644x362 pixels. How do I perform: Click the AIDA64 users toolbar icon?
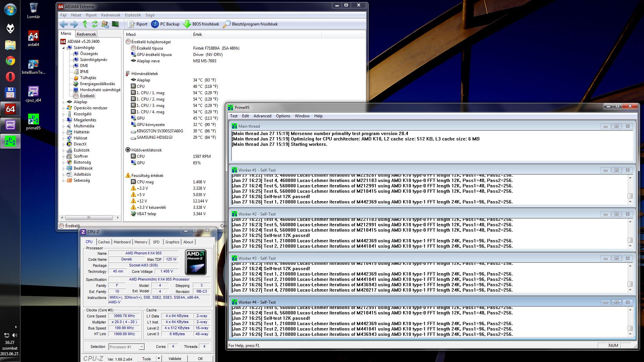click(x=105, y=24)
